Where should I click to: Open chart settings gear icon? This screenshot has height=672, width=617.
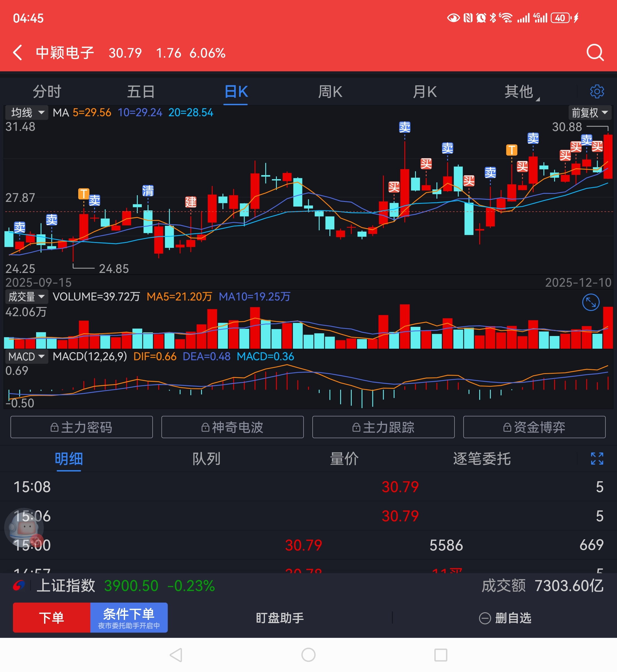point(597,91)
